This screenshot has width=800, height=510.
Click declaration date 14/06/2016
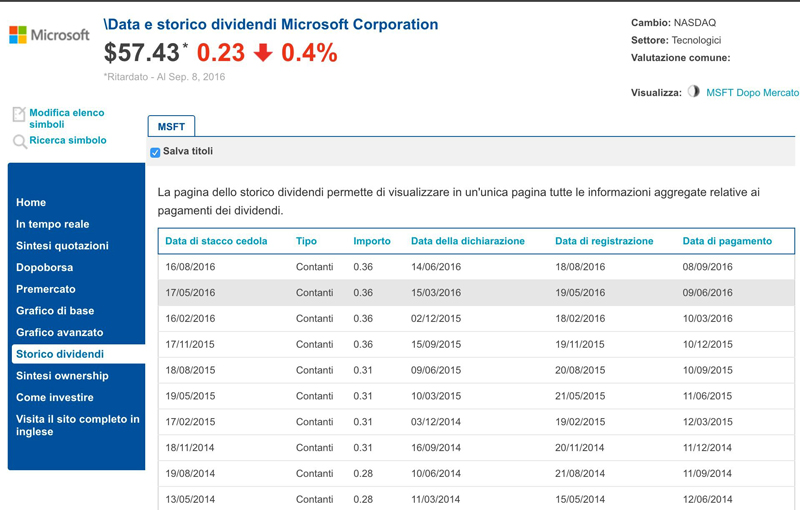(x=436, y=267)
